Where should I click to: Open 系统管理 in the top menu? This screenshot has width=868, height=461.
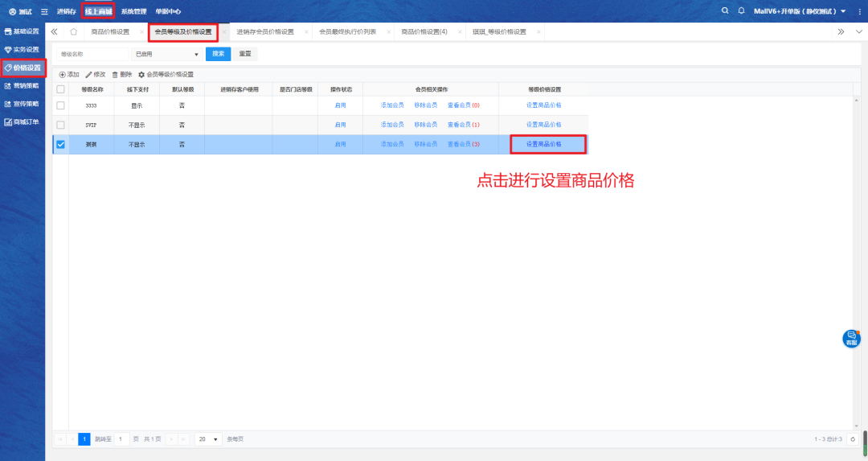(x=133, y=11)
